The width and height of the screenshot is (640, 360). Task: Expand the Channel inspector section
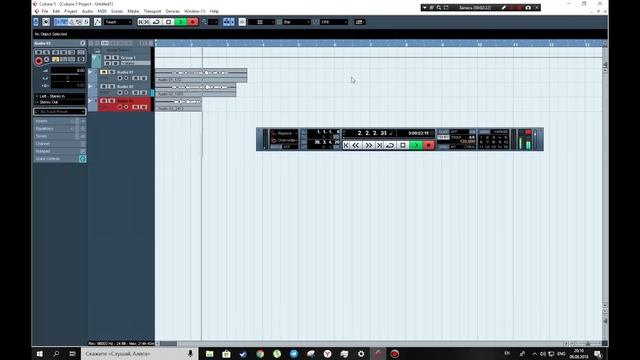pyautogui.click(x=60, y=144)
